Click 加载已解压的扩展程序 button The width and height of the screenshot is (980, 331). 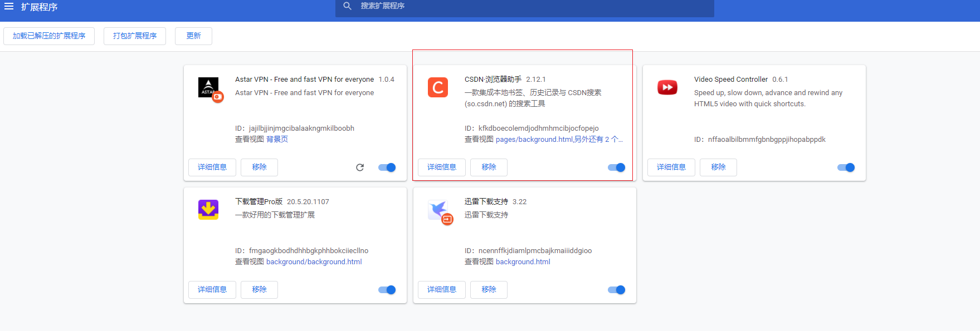point(49,36)
